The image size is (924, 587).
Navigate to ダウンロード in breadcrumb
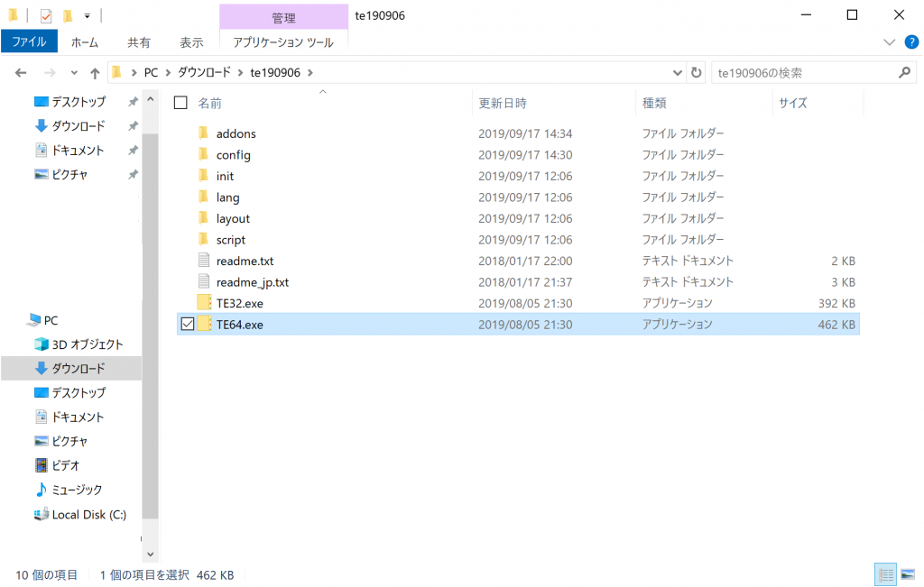(x=205, y=72)
